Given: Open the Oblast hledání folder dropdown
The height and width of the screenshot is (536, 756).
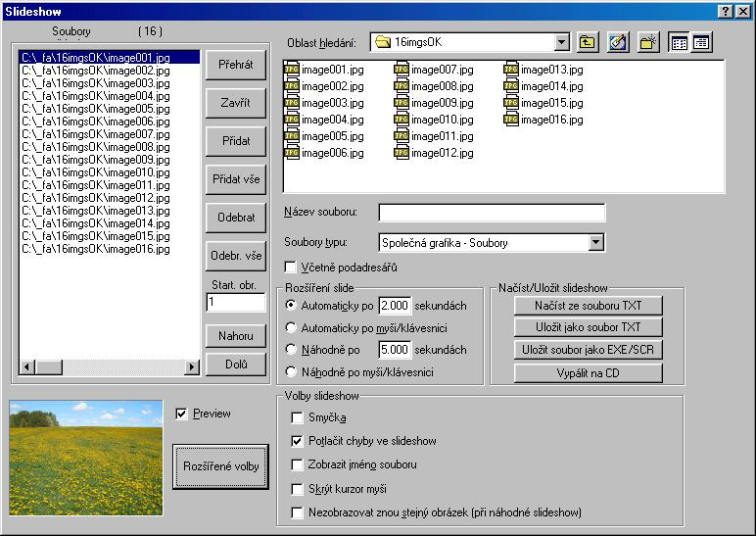Looking at the screenshot, I should [x=561, y=42].
